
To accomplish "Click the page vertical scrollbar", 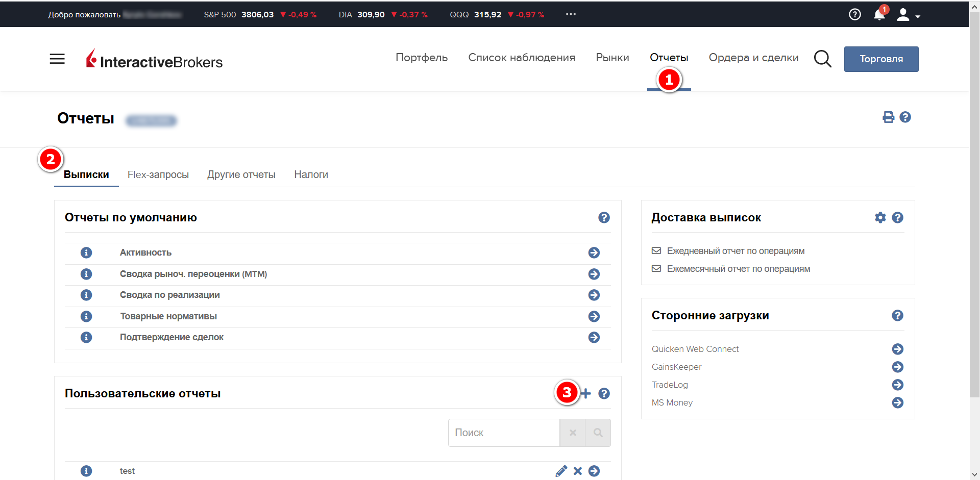I will [x=974, y=204].
